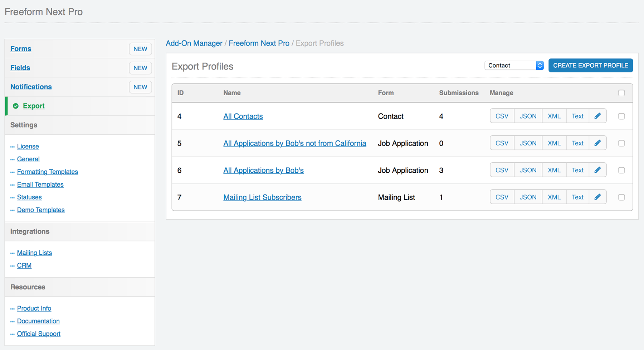Viewport: 644px width, 350px height.
Task: Click NEW next to Fields
Action: [140, 68]
